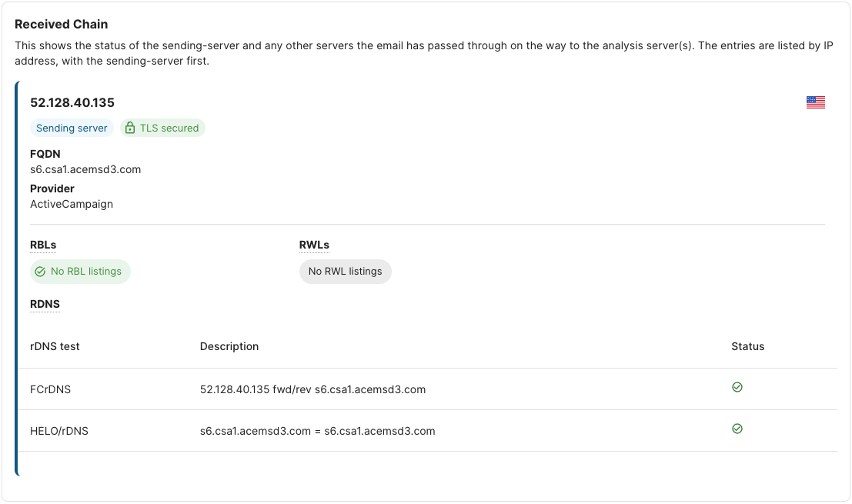Click the lock icon in TLS secured badge

tap(132, 128)
